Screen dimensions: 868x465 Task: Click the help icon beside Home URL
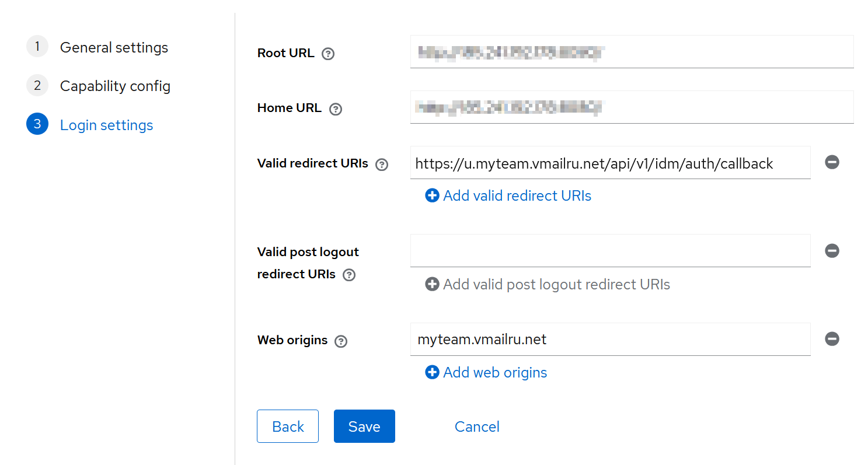point(335,109)
